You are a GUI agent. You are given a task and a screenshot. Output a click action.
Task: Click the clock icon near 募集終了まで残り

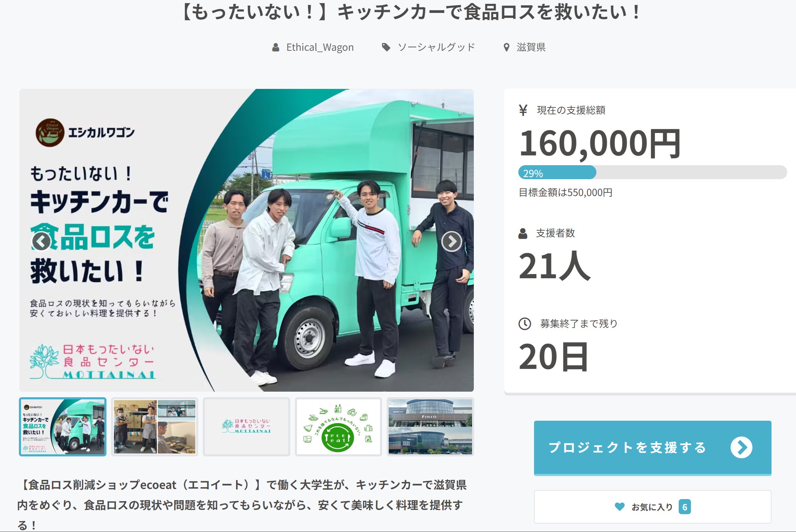(x=525, y=323)
